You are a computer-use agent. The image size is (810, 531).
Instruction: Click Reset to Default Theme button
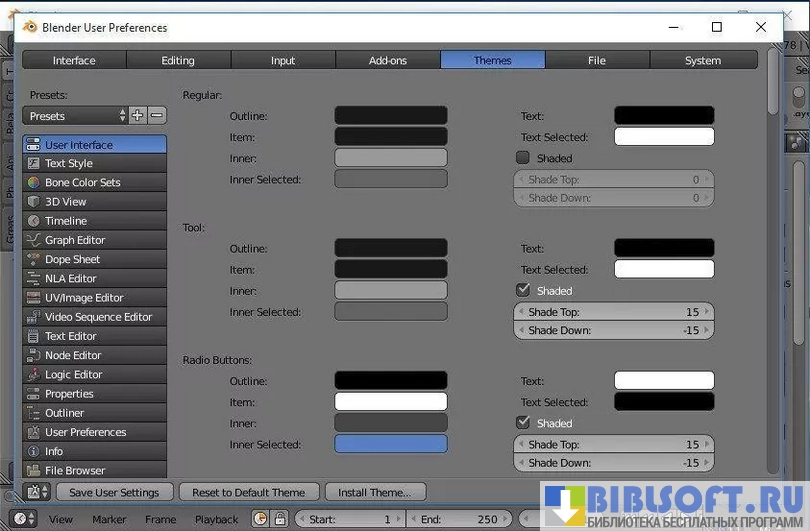pyautogui.click(x=249, y=492)
